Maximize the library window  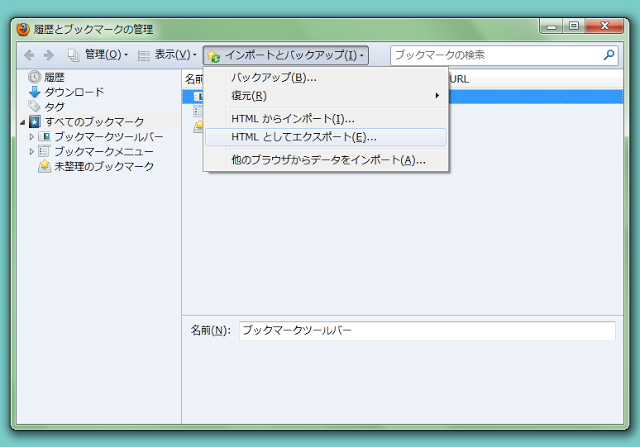[574, 26]
